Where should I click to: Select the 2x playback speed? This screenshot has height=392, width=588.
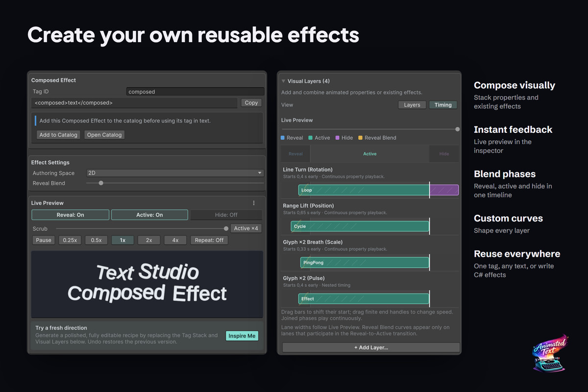tap(149, 240)
